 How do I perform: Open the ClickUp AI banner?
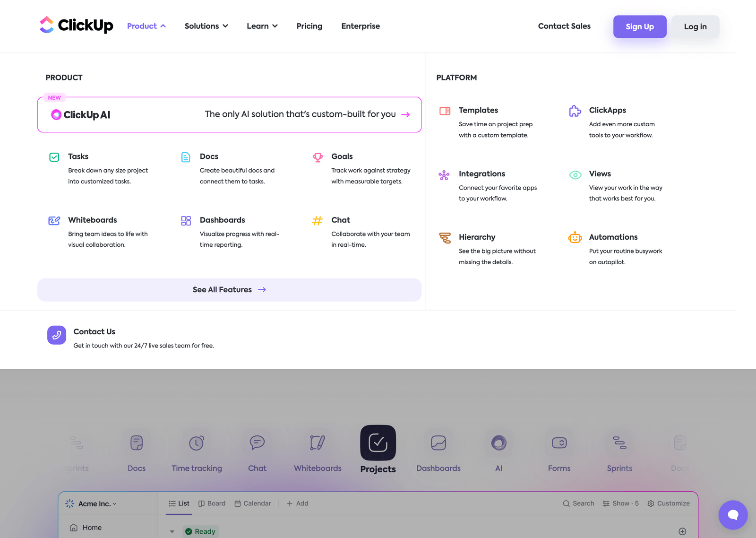coord(229,114)
